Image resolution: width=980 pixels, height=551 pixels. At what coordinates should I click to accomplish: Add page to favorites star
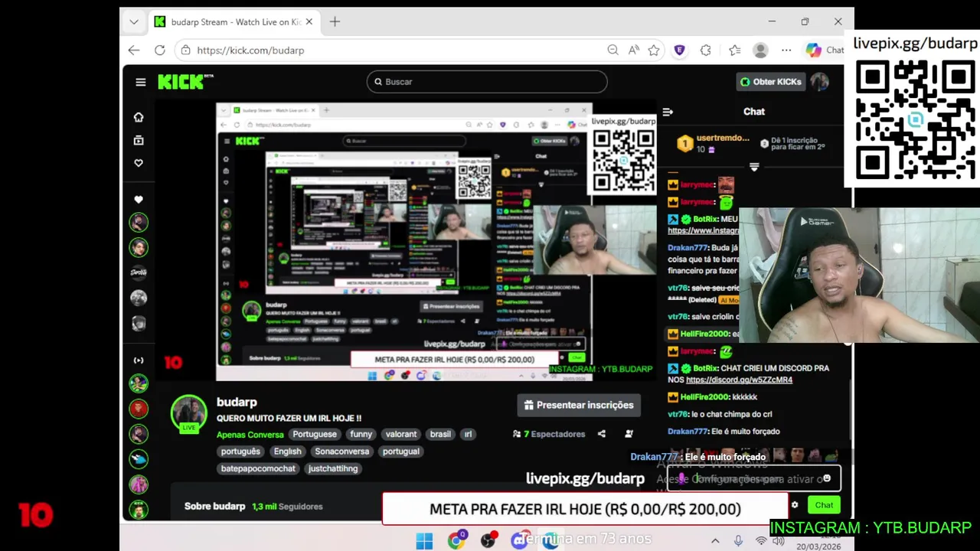coord(654,50)
